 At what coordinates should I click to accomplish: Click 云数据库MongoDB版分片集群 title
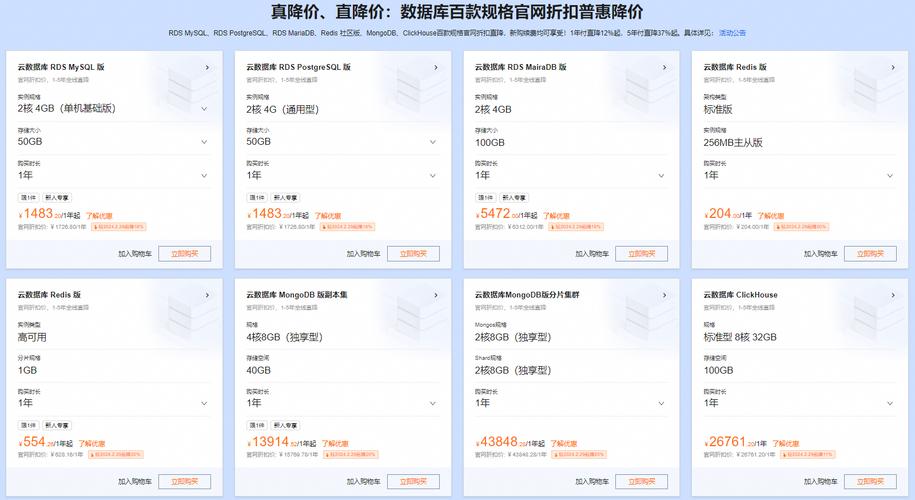[x=527, y=295]
